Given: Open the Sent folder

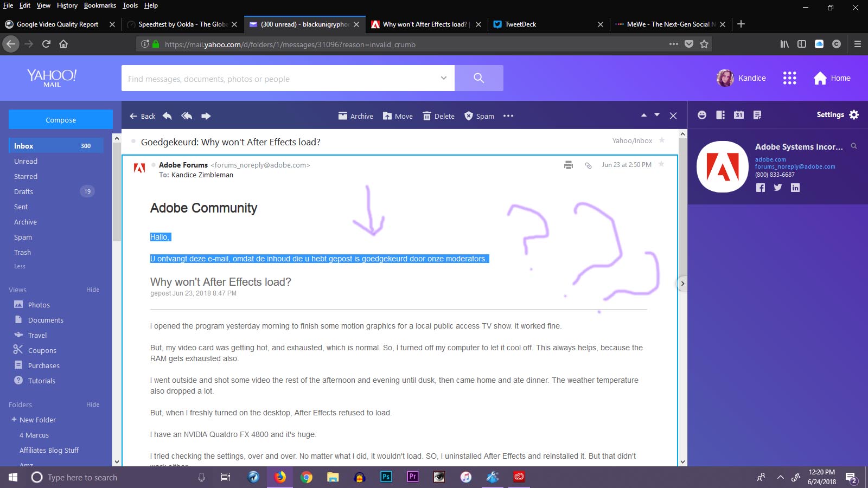Looking at the screenshot, I should click(21, 207).
